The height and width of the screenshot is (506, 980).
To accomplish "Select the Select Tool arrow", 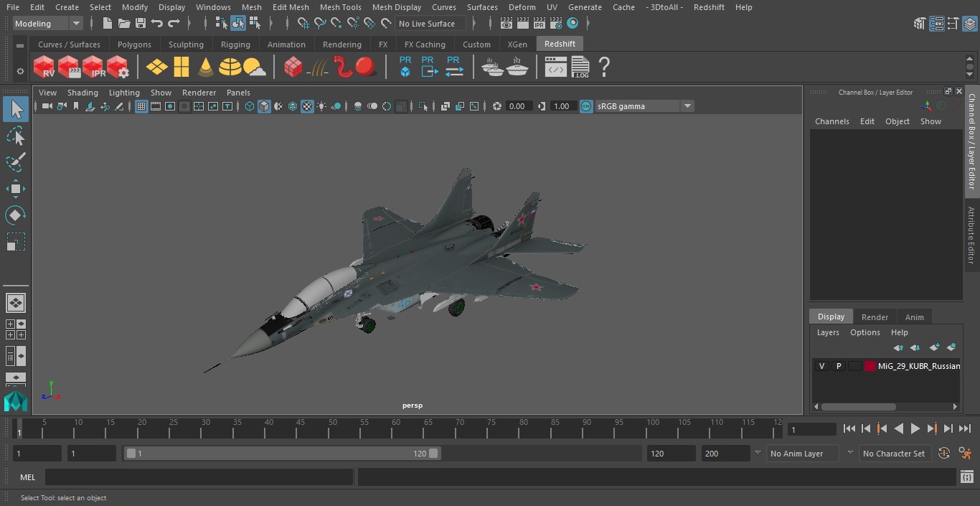I will click(x=16, y=109).
